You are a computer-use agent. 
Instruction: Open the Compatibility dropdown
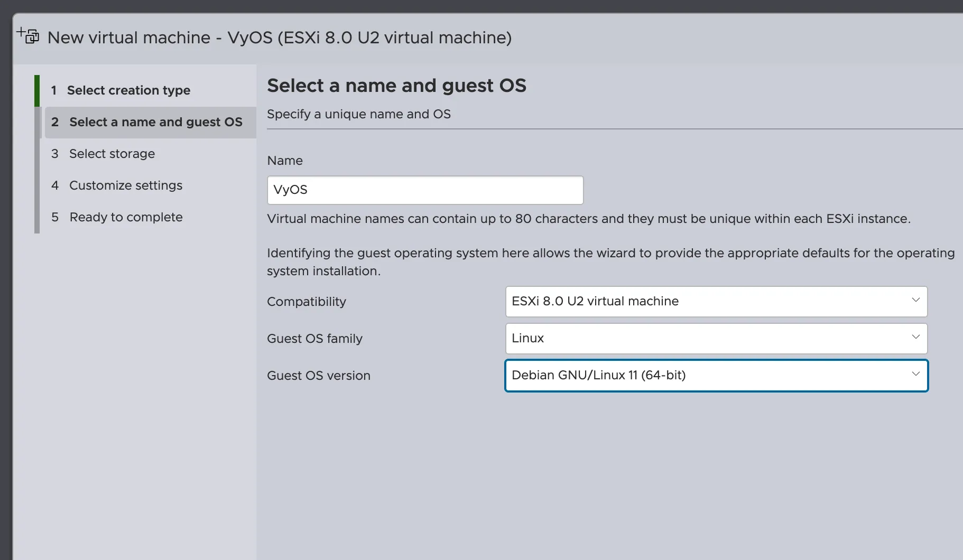point(716,301)
